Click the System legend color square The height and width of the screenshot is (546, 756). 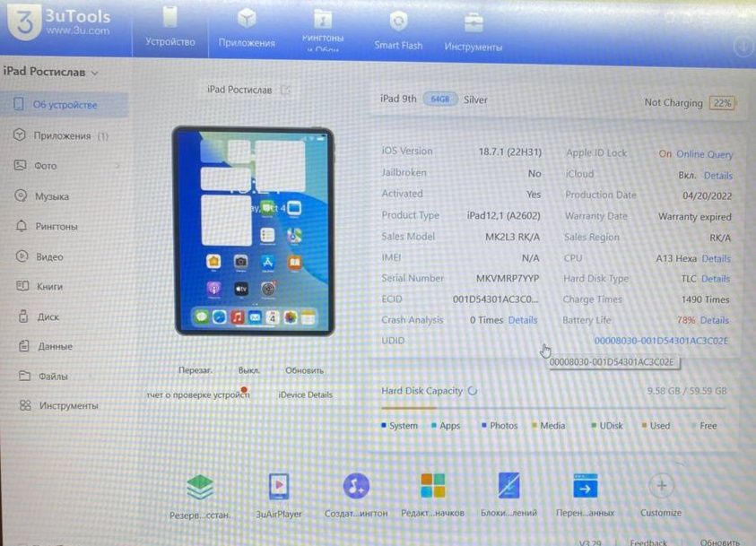(x=384, y=425)
